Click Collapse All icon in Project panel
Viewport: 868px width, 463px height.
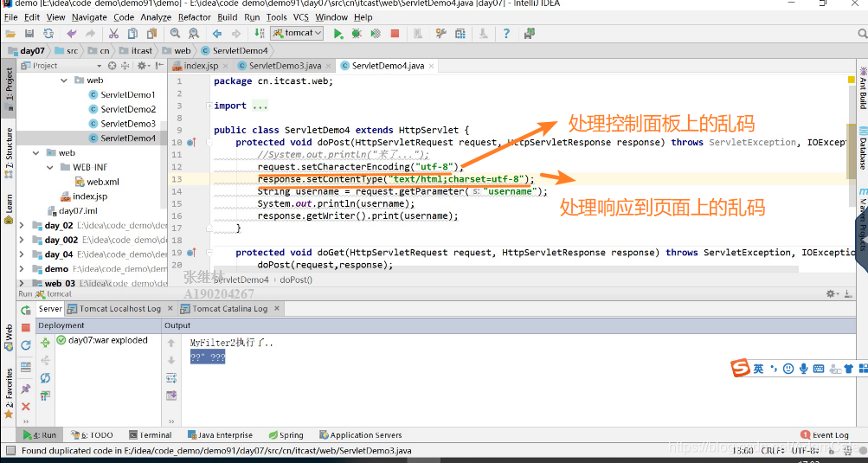tap(125, 66)
